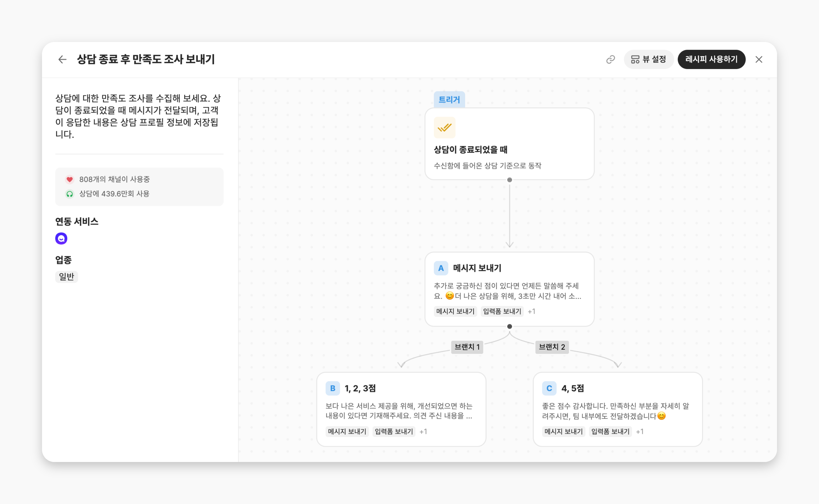Expand +1 actions in 1, 2, 3점 node
Image resolution: width=819 pixels, height=504 pixels.
[423, 431]
